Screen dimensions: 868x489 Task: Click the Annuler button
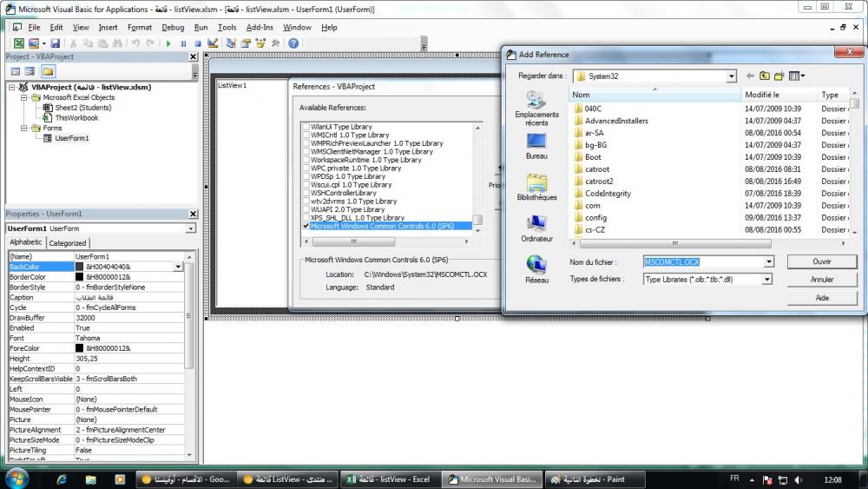coord(822,280)
